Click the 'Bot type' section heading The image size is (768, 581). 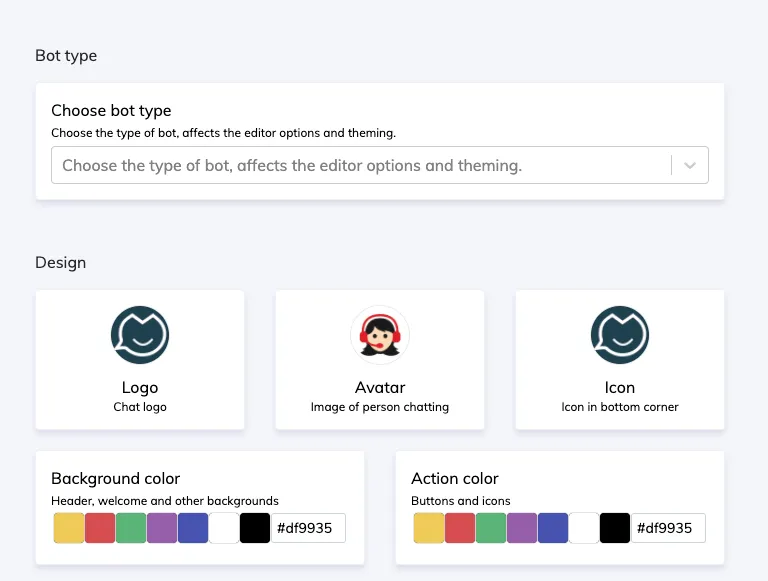coord(66,56)
